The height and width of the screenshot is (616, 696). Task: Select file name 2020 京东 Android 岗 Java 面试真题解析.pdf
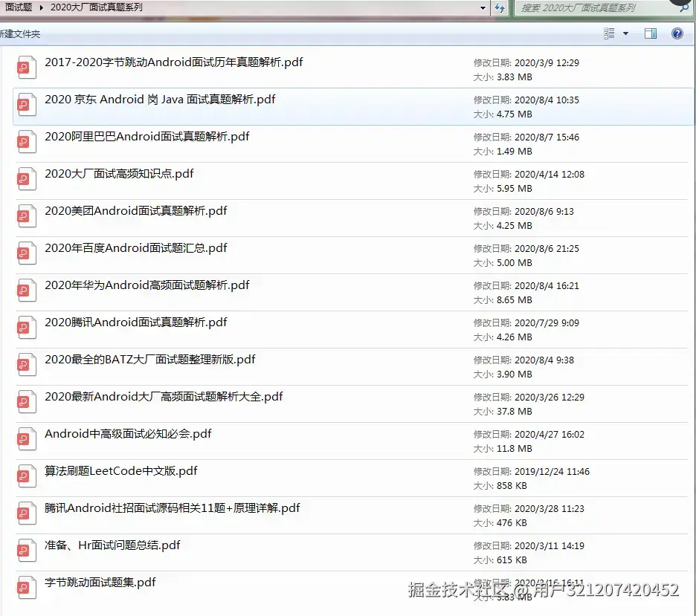click(x=160, y=100)
